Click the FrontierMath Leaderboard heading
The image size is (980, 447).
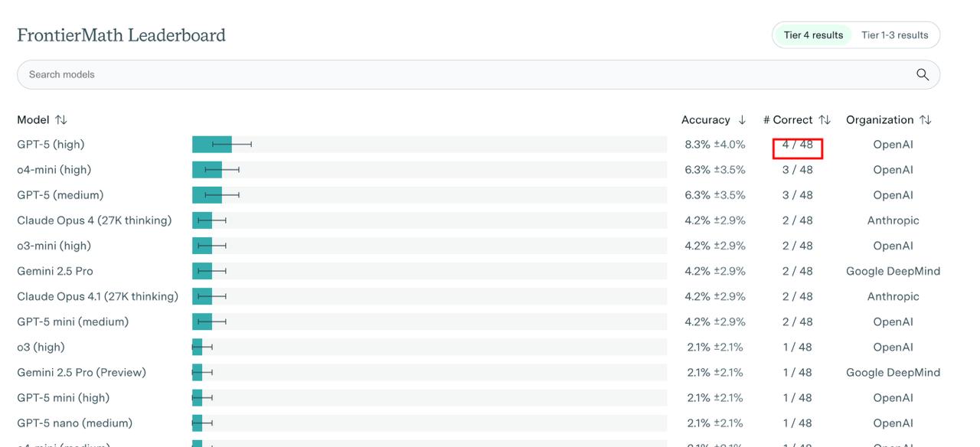coord(121,35)
